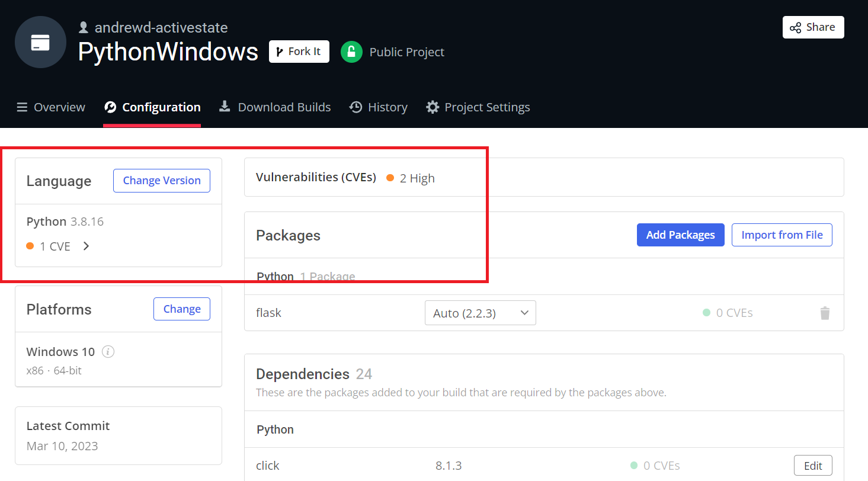Click the Public Project label
The width and height of the screenshot is (868, 481).
point(407,52)
